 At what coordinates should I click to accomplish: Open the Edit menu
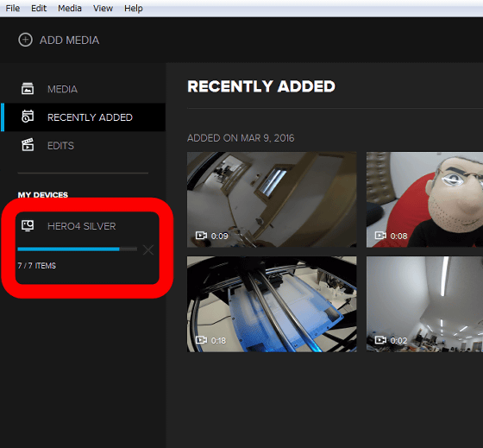[x=39, y=9]
